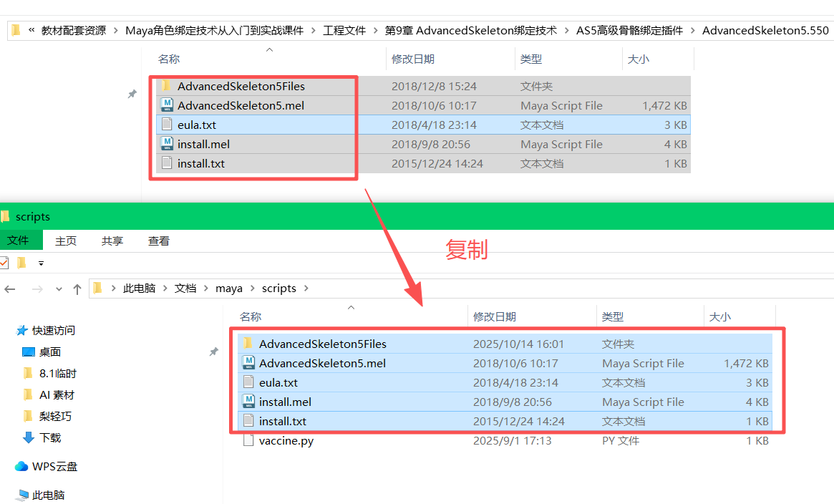Click properties checkmark icon in quick toolbar

[x=4, y=263]
